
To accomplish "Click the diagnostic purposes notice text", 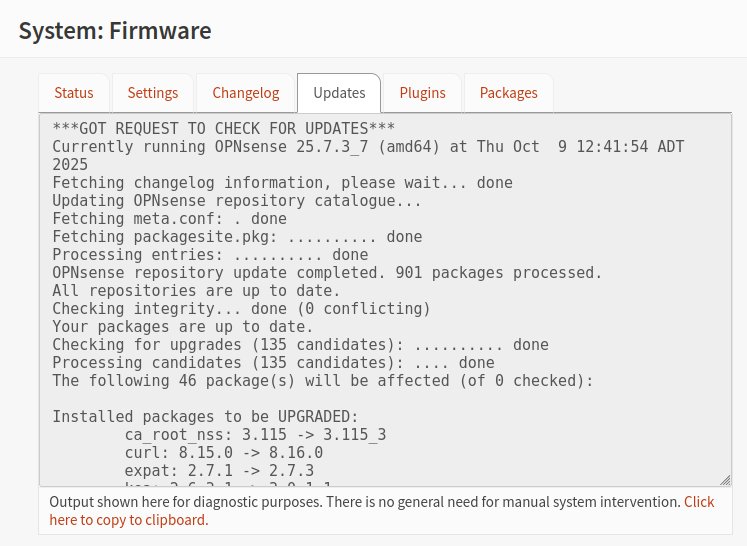I will pos(364,502).
